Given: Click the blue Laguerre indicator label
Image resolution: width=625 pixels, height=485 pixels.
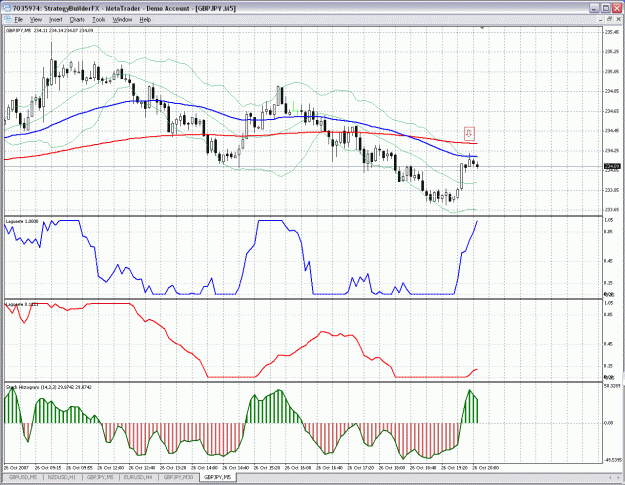Looking at the screenshot, I should pyautogui.click(x=22, y=221).
